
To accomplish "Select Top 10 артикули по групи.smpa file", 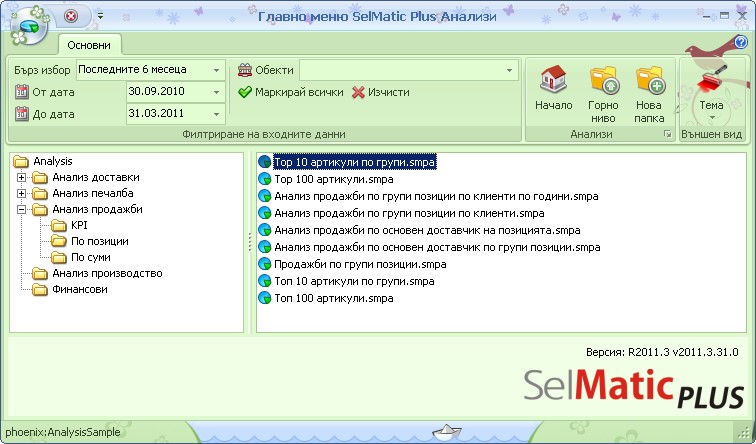I will coord(354,162).
